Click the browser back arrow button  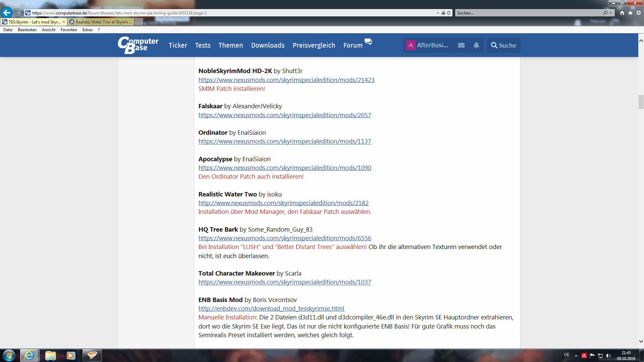click(x=7, y=13)
